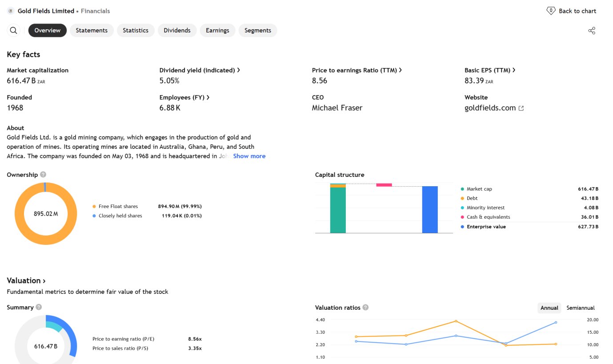Click the Founded year 1968

click(x=15, y=108)
